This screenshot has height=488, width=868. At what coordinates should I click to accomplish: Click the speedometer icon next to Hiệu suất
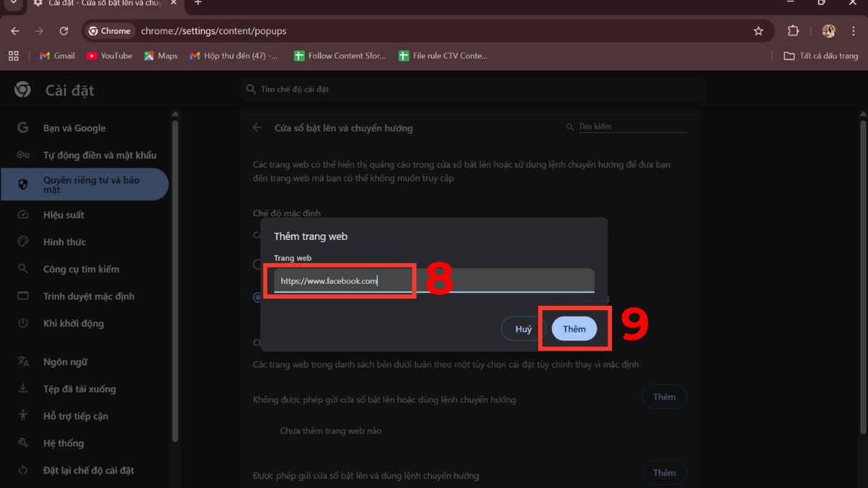click(22, 215)
